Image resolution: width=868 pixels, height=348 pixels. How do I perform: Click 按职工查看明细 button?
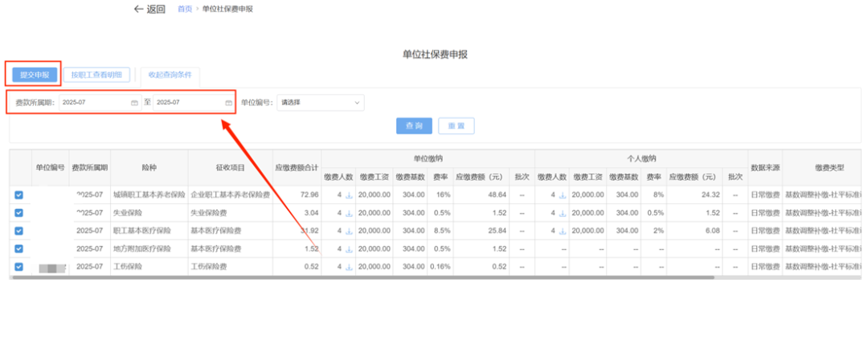point(96,75)
